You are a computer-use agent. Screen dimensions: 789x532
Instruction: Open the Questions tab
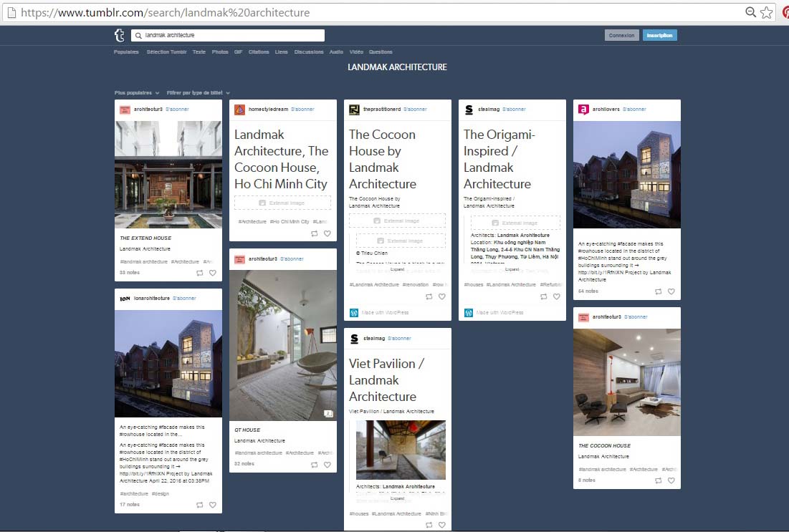(381, 52)
